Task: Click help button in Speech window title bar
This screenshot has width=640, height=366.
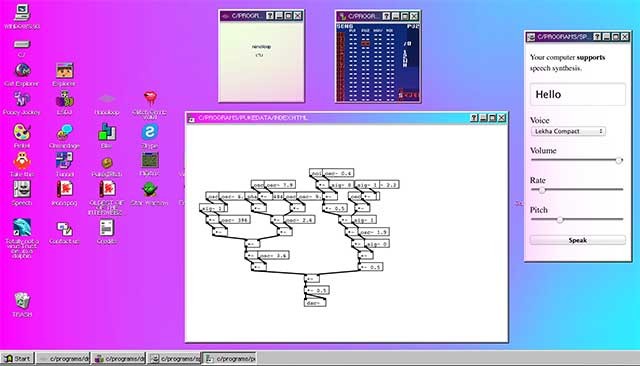Action: click(597, 37)
